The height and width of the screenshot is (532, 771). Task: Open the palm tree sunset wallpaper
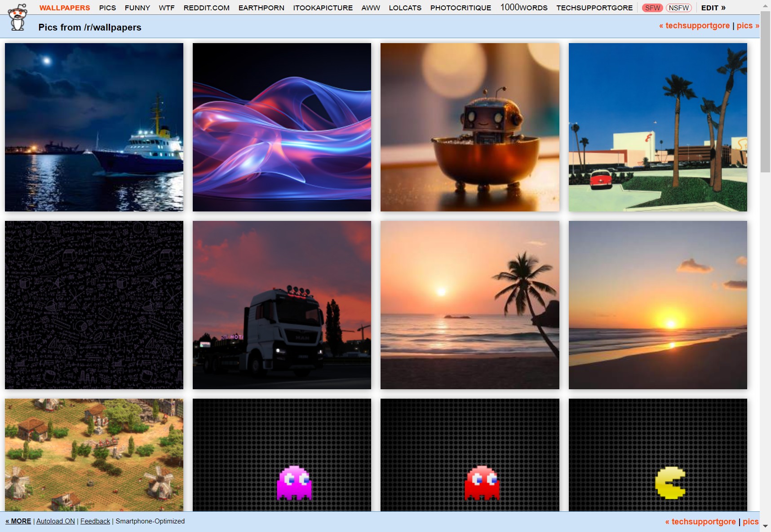click(x=470, y=305)
